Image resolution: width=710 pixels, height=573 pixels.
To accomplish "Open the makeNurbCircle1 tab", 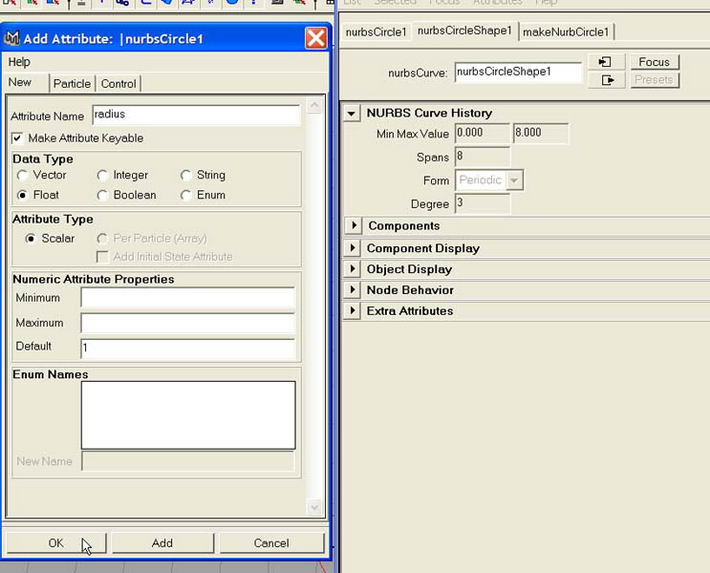I will click(x=566, y=32).
